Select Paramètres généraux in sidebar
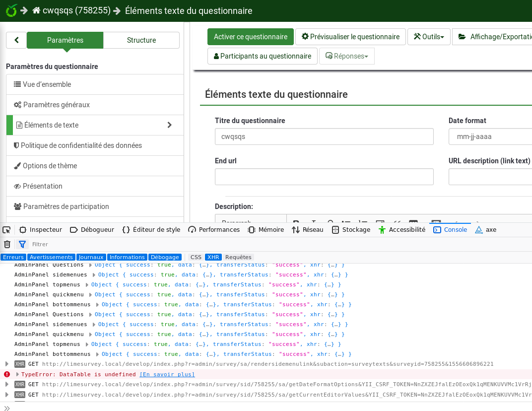Image resolution: width=532 pixels, height=411 pixels. (57, 105)
